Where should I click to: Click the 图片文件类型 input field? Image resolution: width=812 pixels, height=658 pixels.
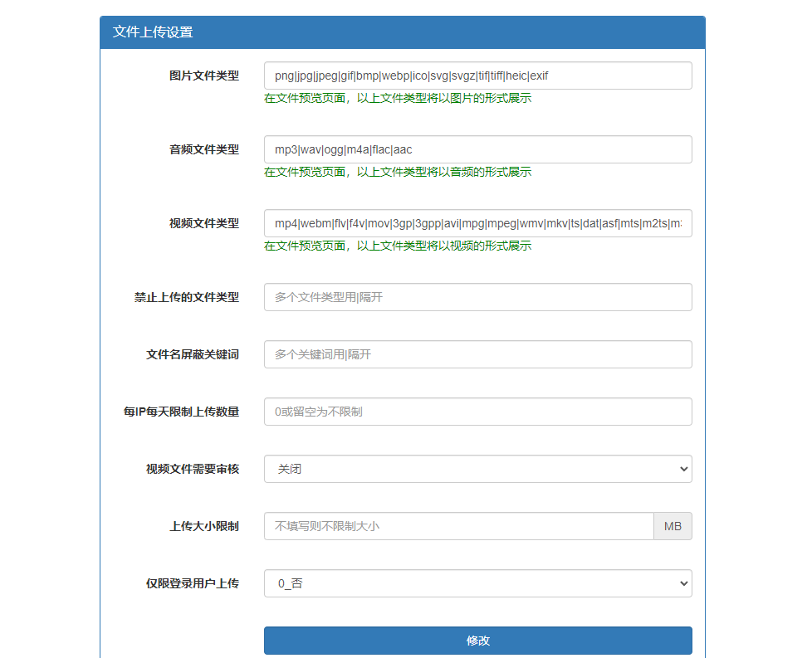[477, 76]
